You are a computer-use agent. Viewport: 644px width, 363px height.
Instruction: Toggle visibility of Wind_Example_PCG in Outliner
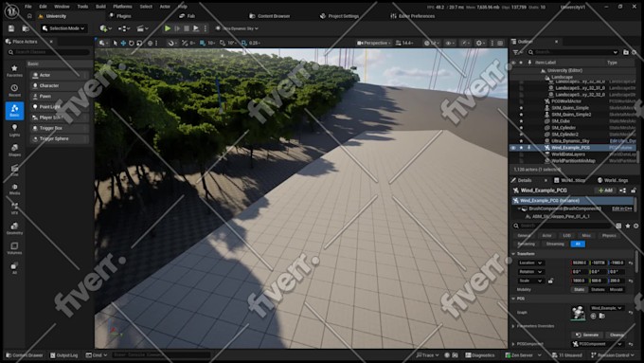pos(513,147)
